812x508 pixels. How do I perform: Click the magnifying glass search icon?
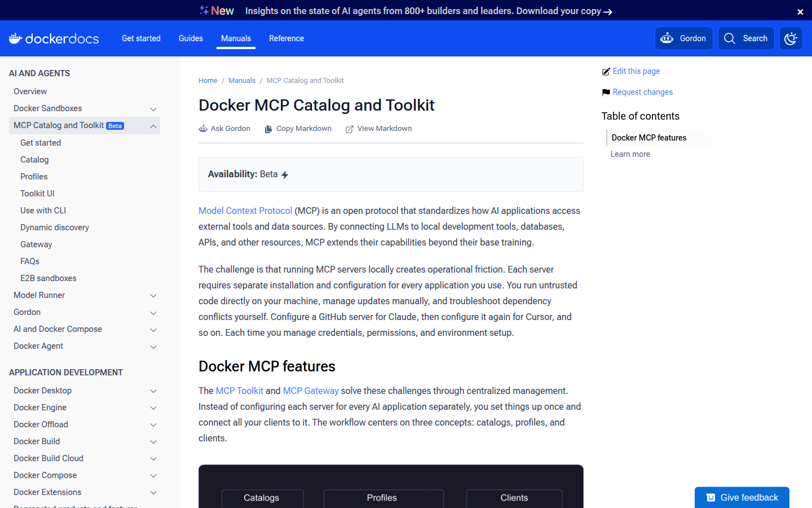click(730, 38)
